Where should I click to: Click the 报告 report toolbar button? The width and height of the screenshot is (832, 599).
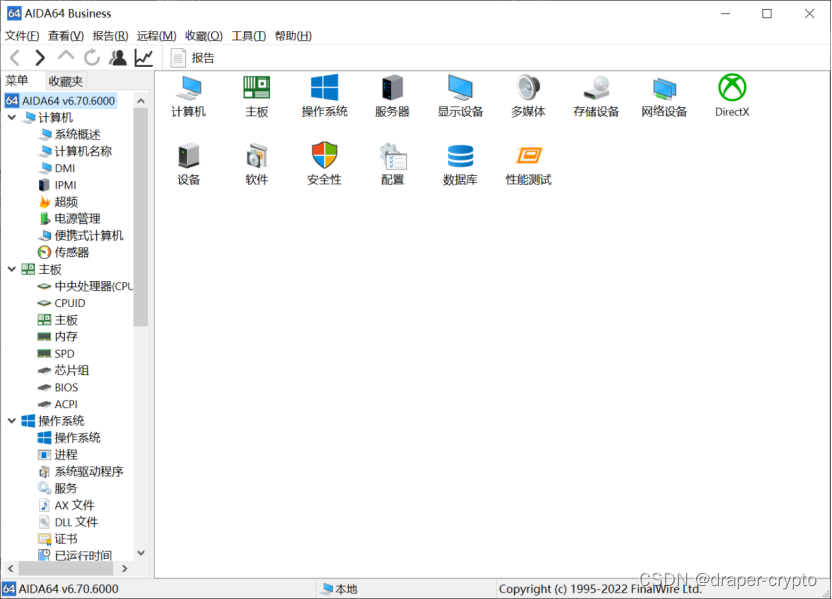pos(193,58)
